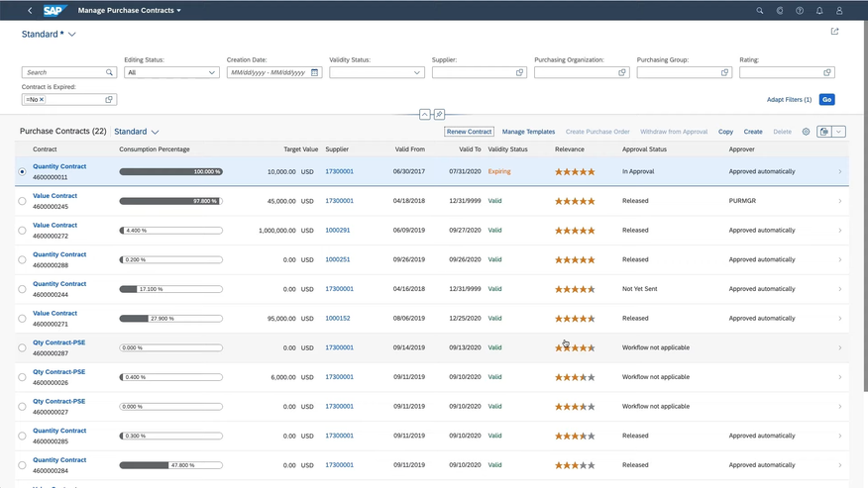868x488 pixels.
Task: Open Manage Purchase Contracts title menu
Action: [x=130, y=11]
